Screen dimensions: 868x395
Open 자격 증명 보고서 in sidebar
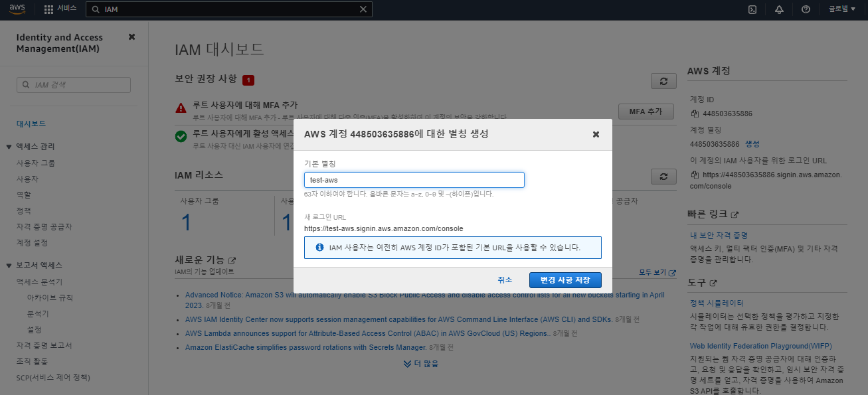coord(44,346)
